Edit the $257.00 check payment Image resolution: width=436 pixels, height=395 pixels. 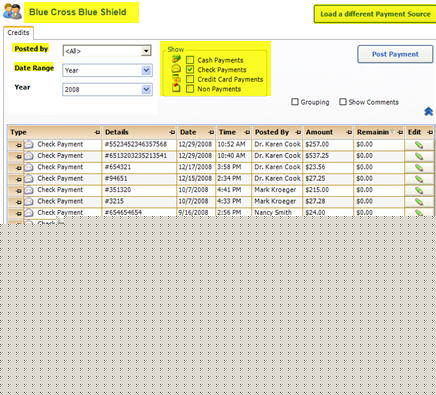419,145
